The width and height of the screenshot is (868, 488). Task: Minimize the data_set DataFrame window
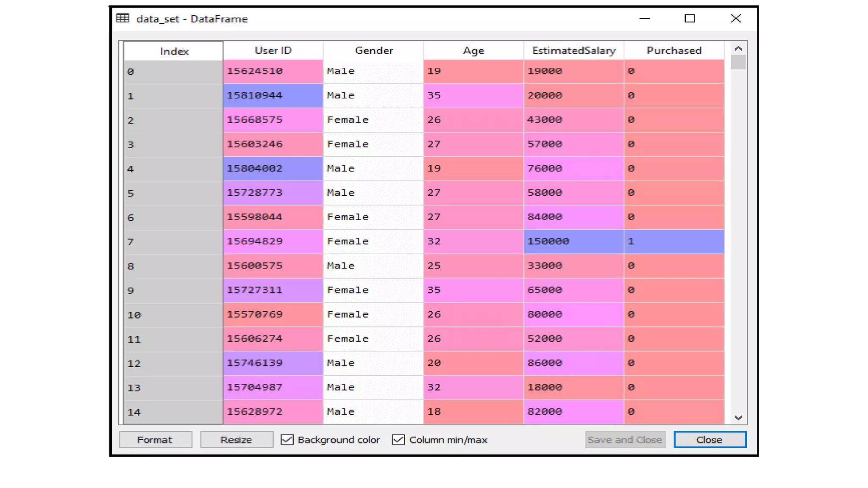tap(644, 19)
